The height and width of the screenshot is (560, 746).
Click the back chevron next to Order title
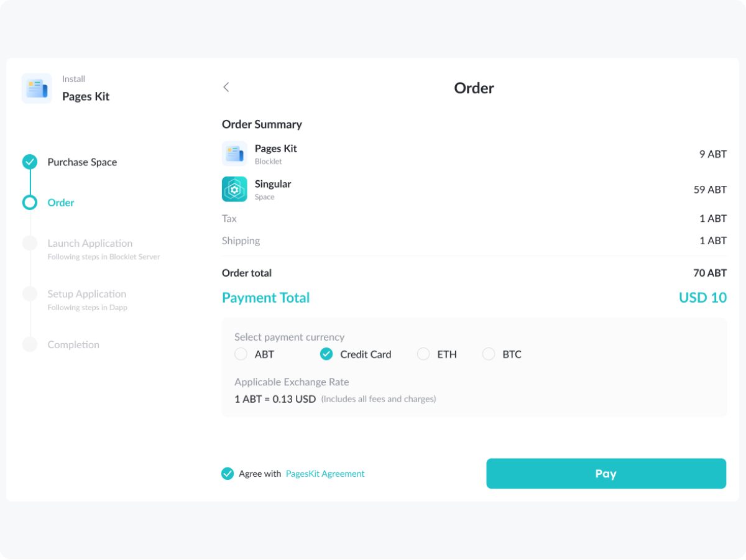coord(226,87)
